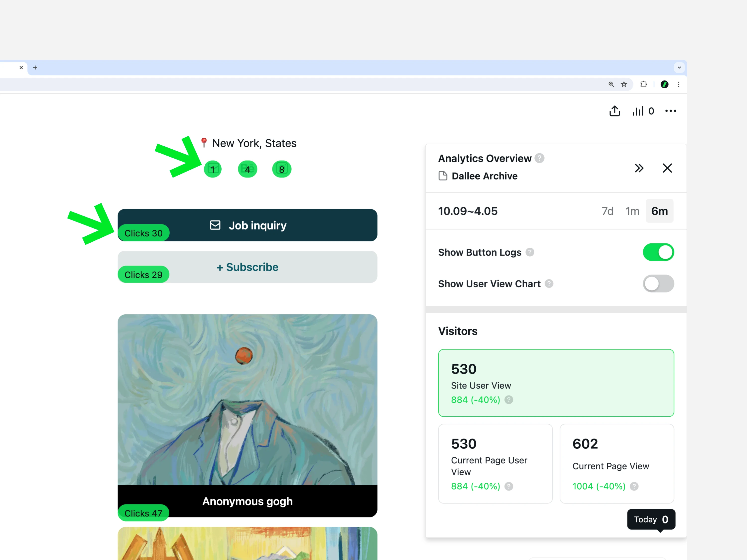Select the Current Page User View card

495,463
